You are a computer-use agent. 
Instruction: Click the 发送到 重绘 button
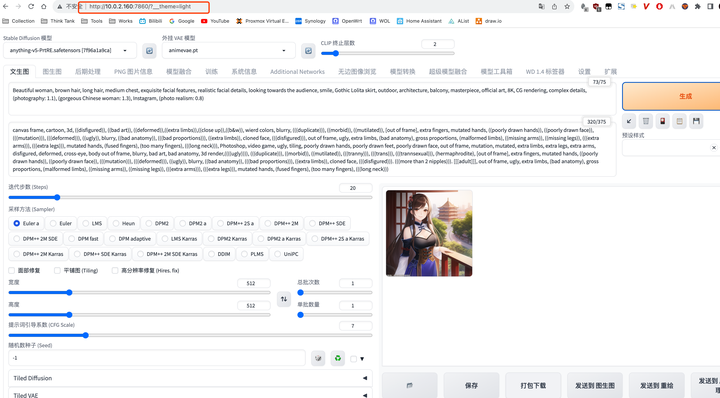point(657,386)
